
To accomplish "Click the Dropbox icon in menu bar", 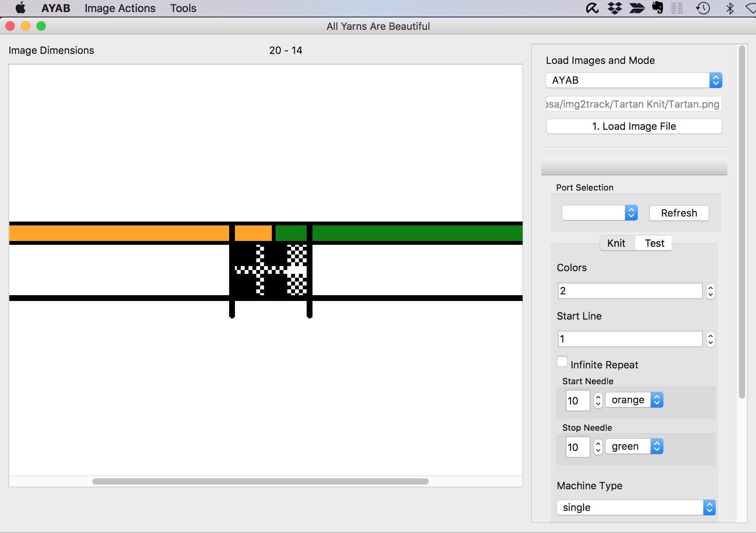I will 615,8.
